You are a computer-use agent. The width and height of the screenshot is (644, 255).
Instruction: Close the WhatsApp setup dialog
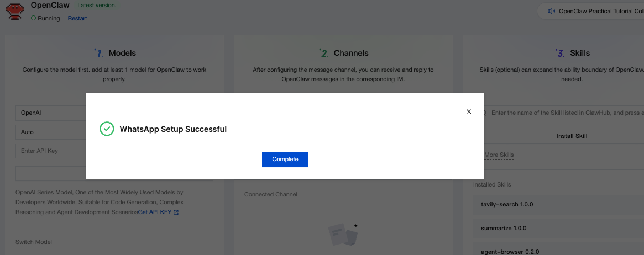click(x=469, y=111)
